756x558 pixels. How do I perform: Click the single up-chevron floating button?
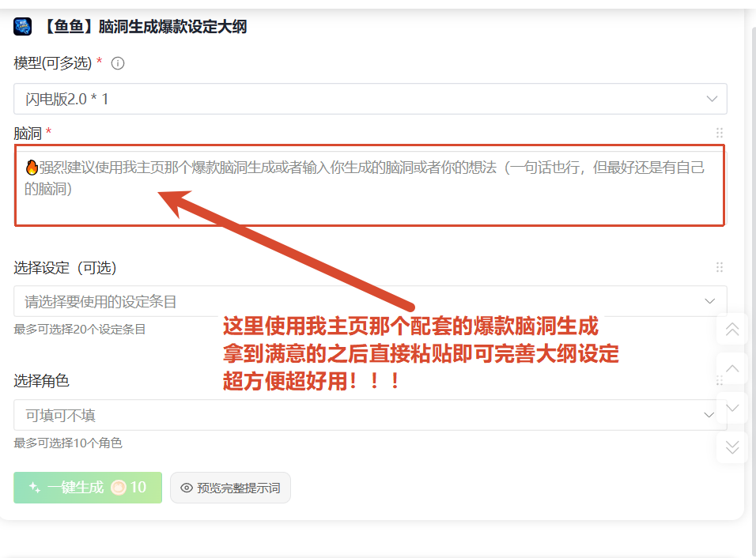[x=732, y=368]
